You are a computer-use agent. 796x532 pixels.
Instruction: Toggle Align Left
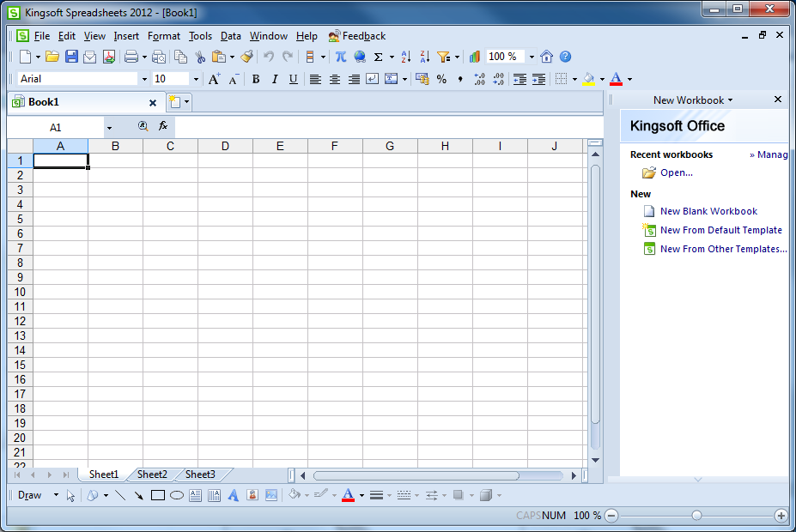tap(315, 79)
